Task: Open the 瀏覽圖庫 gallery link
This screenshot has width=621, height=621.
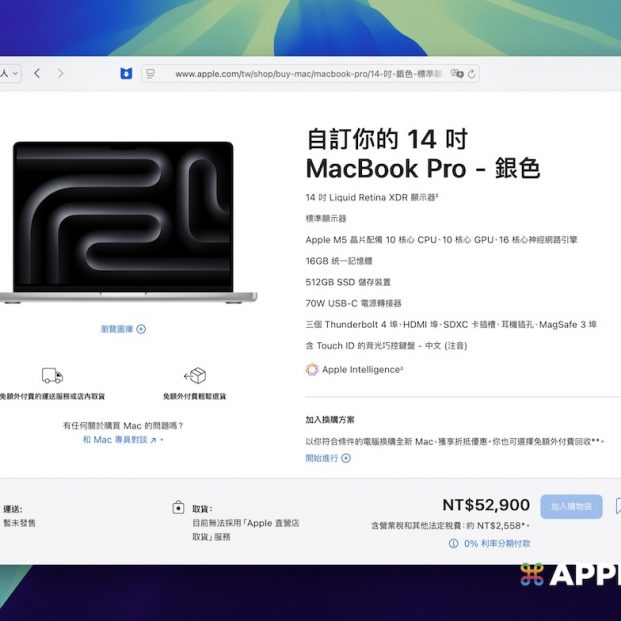Action: coord(123,329)
